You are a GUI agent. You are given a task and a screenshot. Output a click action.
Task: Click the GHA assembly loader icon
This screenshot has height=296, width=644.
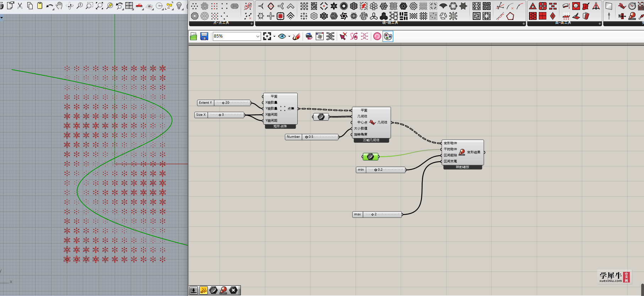tap(309, 36)
